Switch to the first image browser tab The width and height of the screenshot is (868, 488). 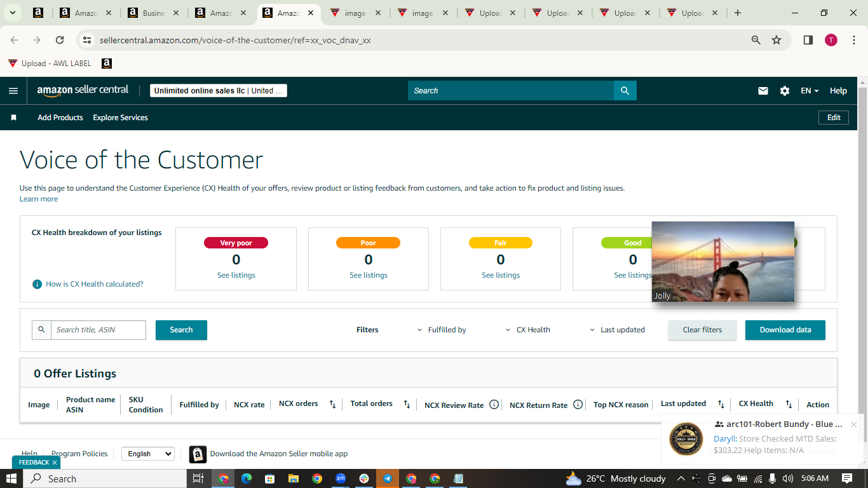pyautogui.click(x=355, y=13)
